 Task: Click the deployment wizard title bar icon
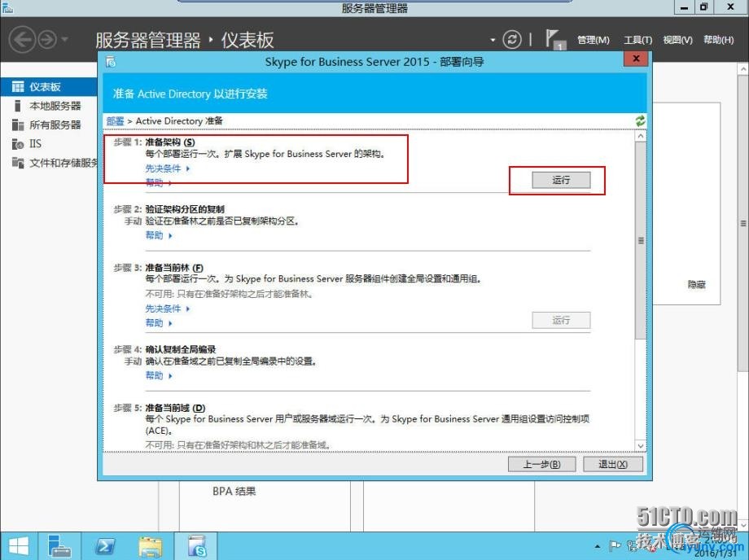tap(111, 62)
